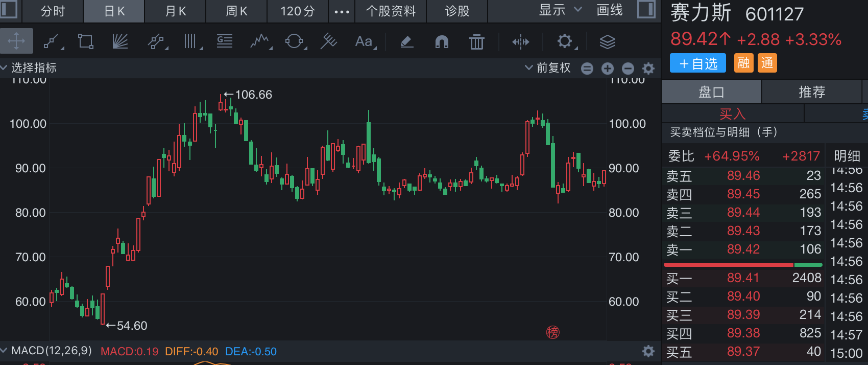The height and width of the screenshot is (365, 868).
Task: Switch to 周K weekly candlestick tab
Action: tap(237, 11)
